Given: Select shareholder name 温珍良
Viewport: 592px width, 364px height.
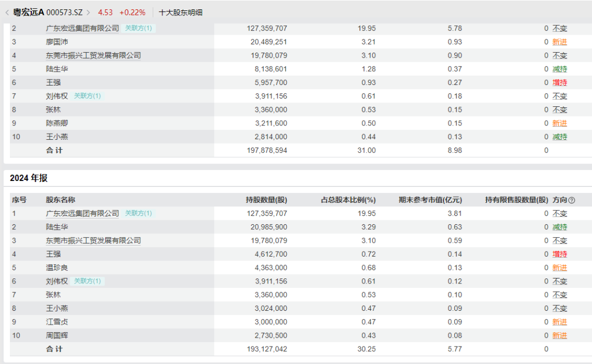Looking at the screenshot, I should coord(56,268).
